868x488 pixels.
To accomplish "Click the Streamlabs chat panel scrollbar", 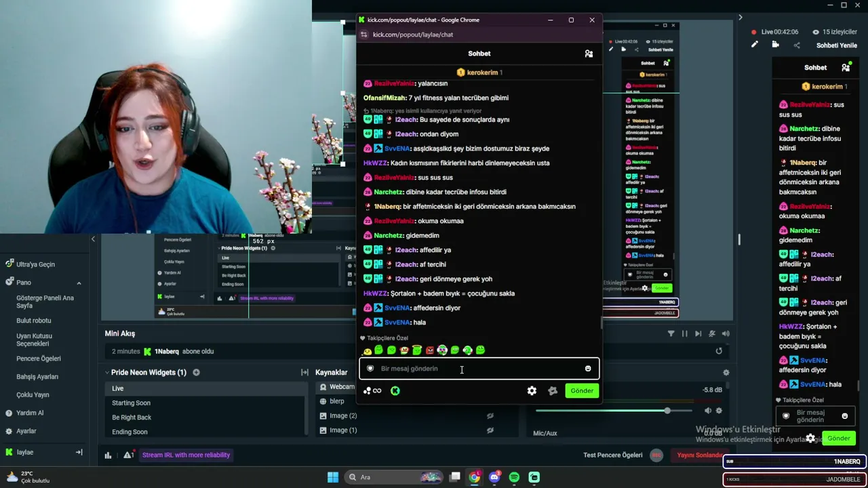I will (x=859, y=385).
